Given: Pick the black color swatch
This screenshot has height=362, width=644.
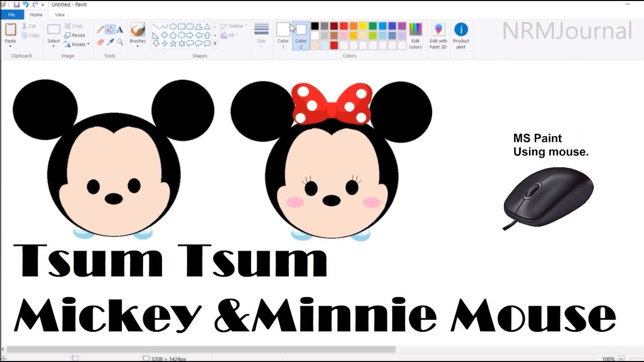Looking at the screenshot, I should pos(315,26).
